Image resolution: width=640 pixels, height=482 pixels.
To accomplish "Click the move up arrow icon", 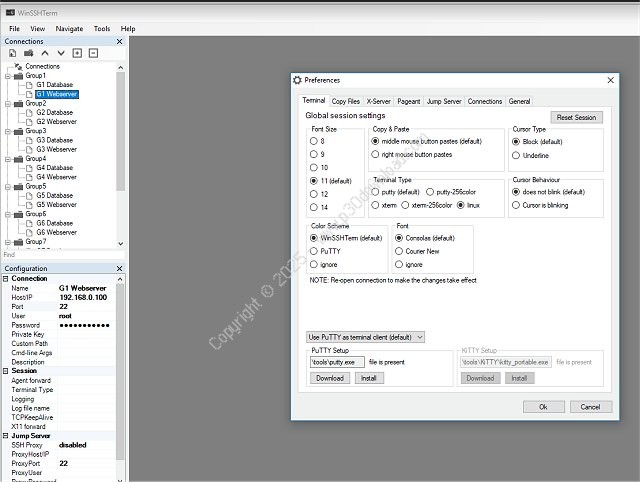I will [x=45, y=53].
